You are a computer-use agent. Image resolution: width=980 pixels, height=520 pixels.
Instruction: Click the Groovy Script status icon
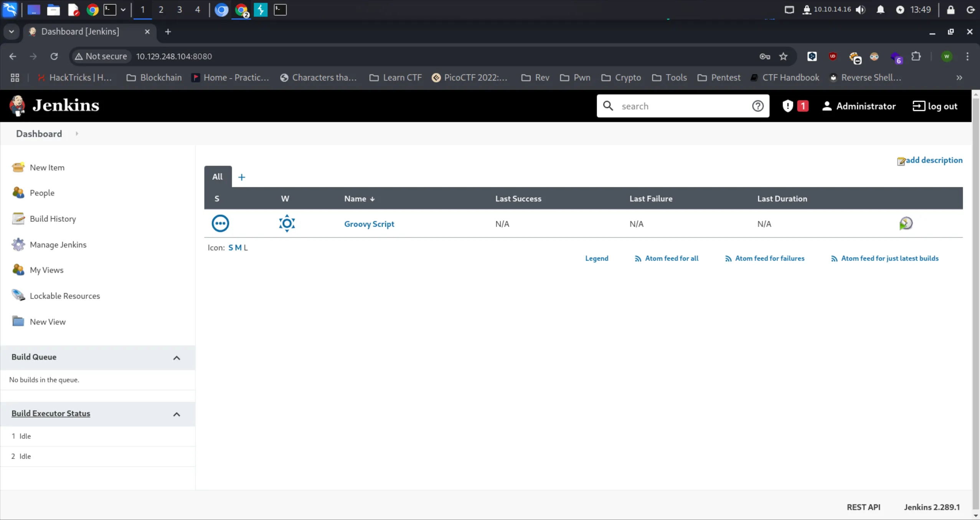tap(220, 223)
